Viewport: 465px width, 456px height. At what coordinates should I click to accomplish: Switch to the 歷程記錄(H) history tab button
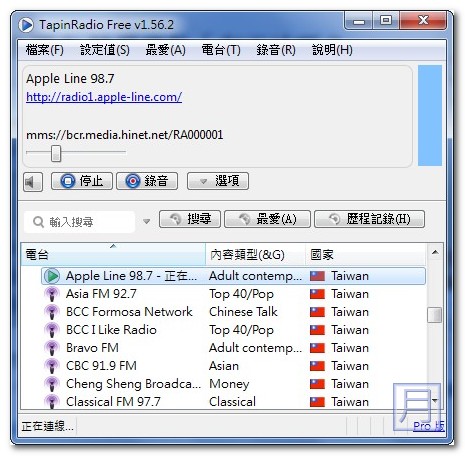pos(369,219)
